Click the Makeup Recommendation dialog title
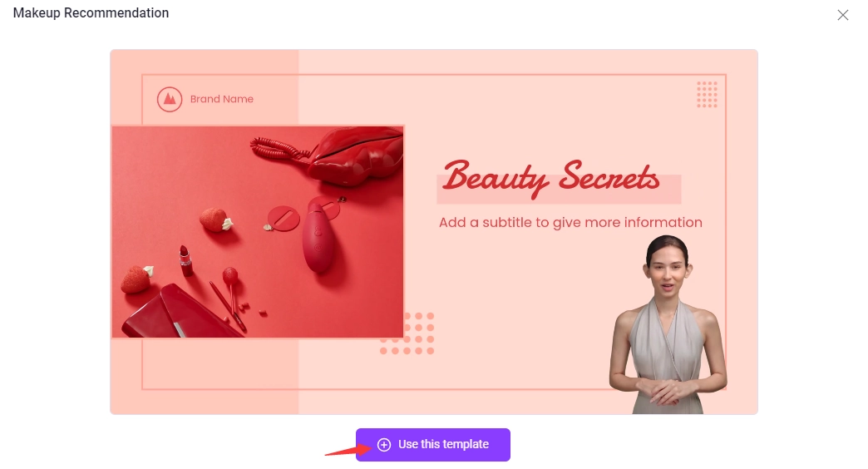Image resolution: width=868 pixels, height=469 pixels. (91, 12)
